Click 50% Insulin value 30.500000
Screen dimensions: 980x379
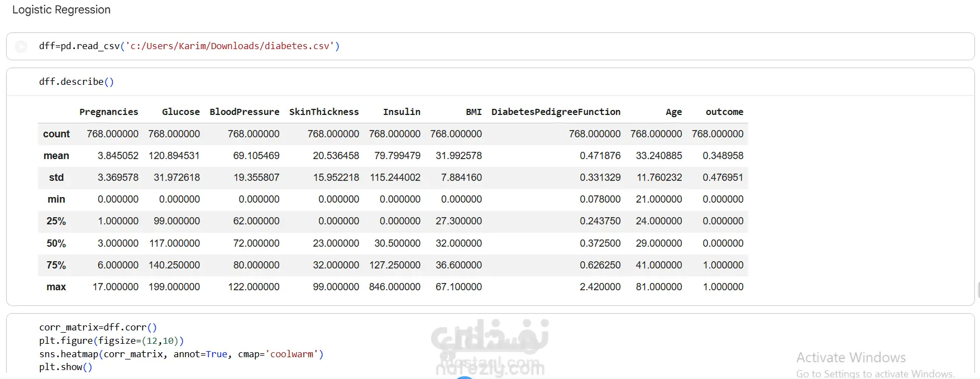398,243
